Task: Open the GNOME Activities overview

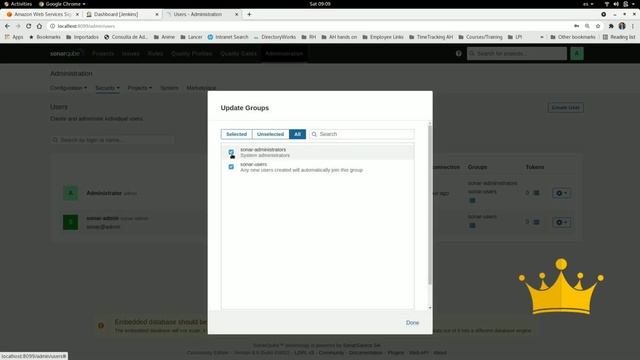Action: tap(18, 4)
